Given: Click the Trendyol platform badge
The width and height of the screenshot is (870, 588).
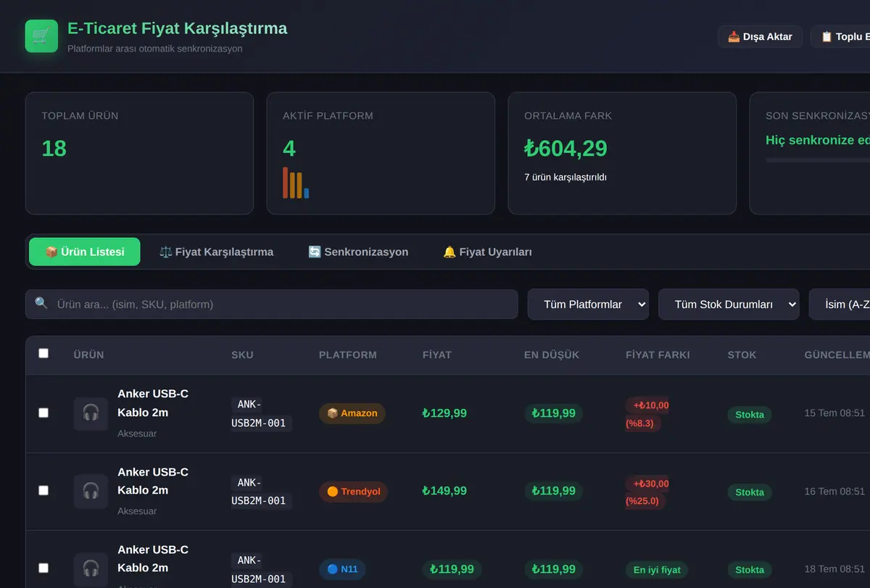Looking at the screenshot, I should click(x=354, y=492).
